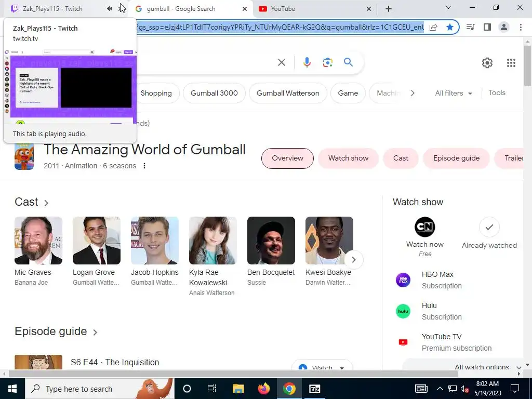Expand the Cast section heading

[x=32, y=202]
